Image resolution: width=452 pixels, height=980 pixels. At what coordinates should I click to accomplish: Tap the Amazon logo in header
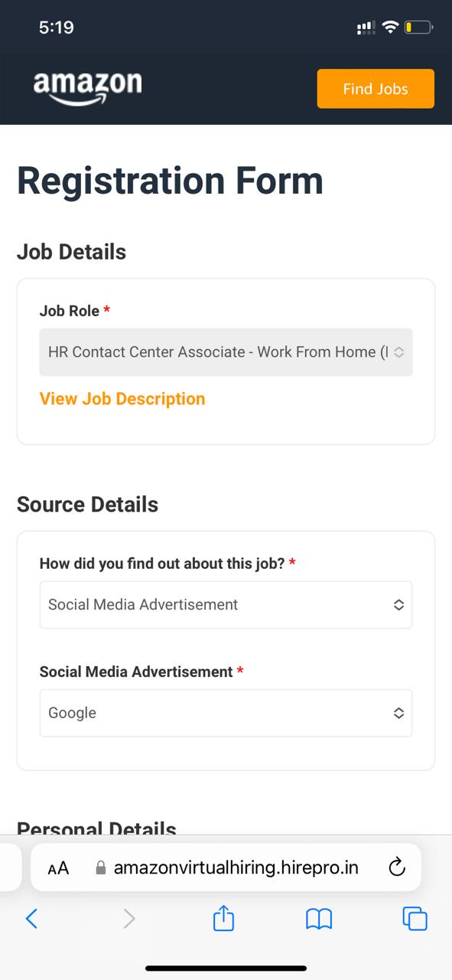tap(87, 89)
